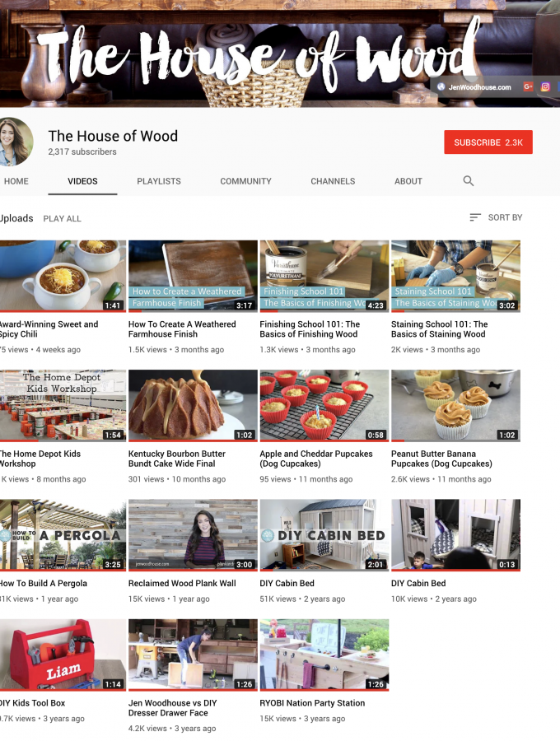
Task: Subscribe to The House of Wood
Action: point(488,142)
